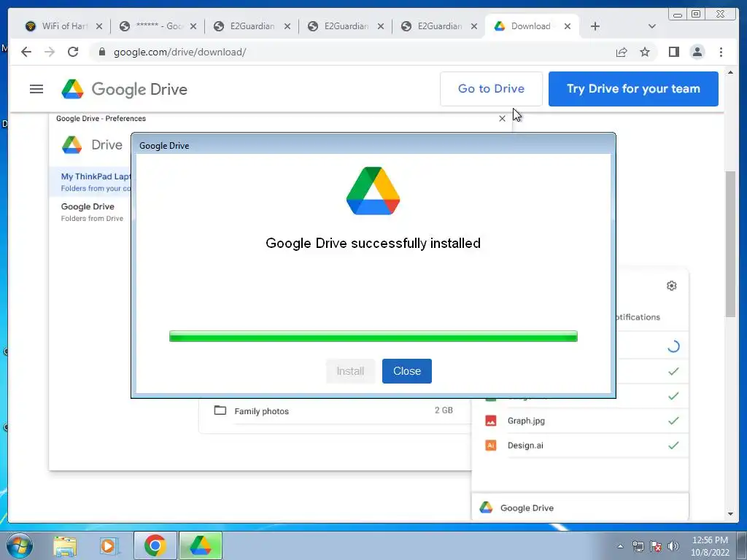Close the Download tab
This screenshot has height=560, width=747.
pyautogui.click(x=568, y=26)
